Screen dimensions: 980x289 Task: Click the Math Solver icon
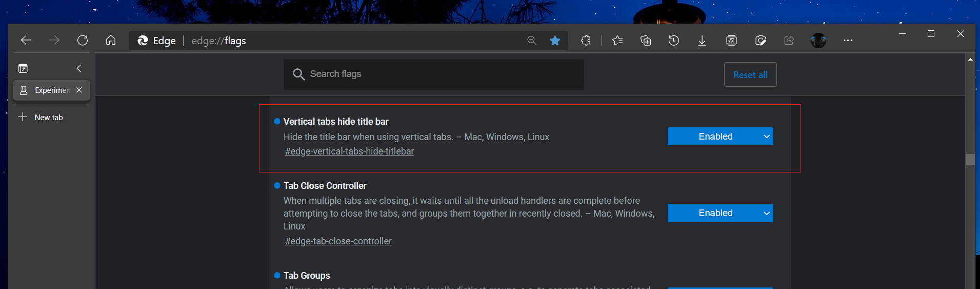click(x=731, y=41)
